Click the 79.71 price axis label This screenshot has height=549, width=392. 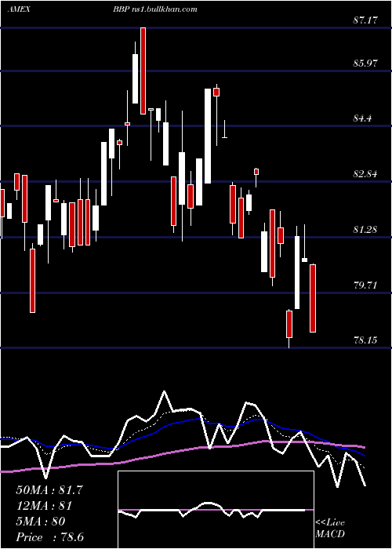(365, 285)
